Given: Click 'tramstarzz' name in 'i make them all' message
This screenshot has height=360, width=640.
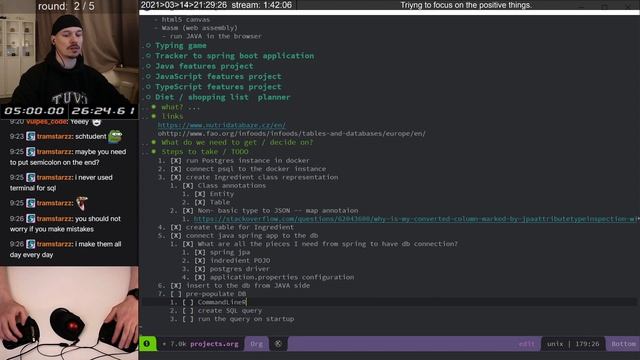Looking at the screenshot, I should coord(54,244).
